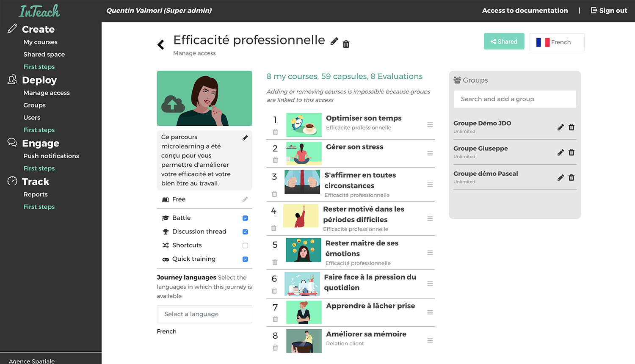Grab reorder handle for Améliorer sa mémoire

(x=430, y=340)
